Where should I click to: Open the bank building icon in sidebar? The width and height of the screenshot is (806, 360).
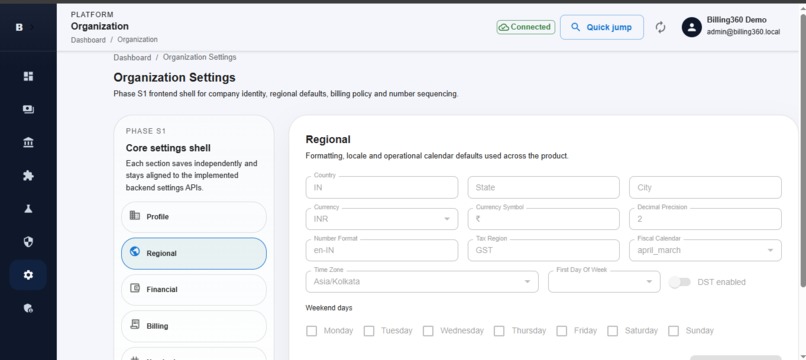point(28,142)
